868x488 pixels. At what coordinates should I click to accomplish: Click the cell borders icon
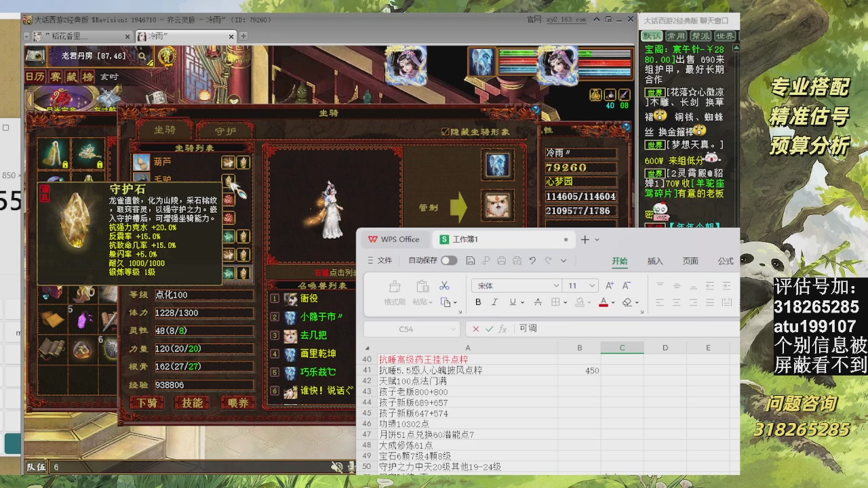pos(555,302)
